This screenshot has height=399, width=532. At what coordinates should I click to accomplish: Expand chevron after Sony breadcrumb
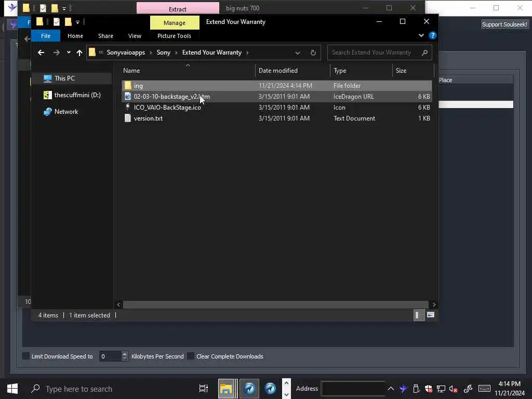click(x=176, y=52)
